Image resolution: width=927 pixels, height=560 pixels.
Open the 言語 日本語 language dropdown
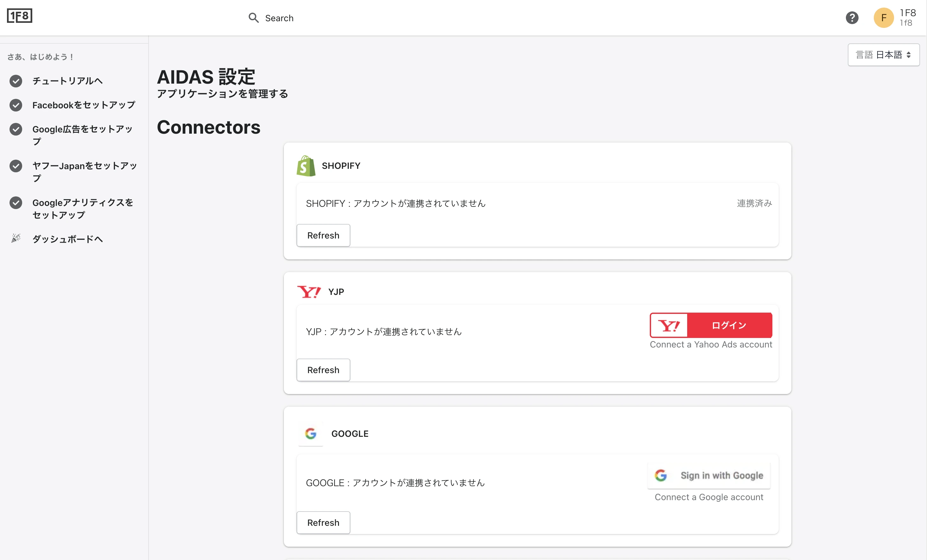[883, 54]
